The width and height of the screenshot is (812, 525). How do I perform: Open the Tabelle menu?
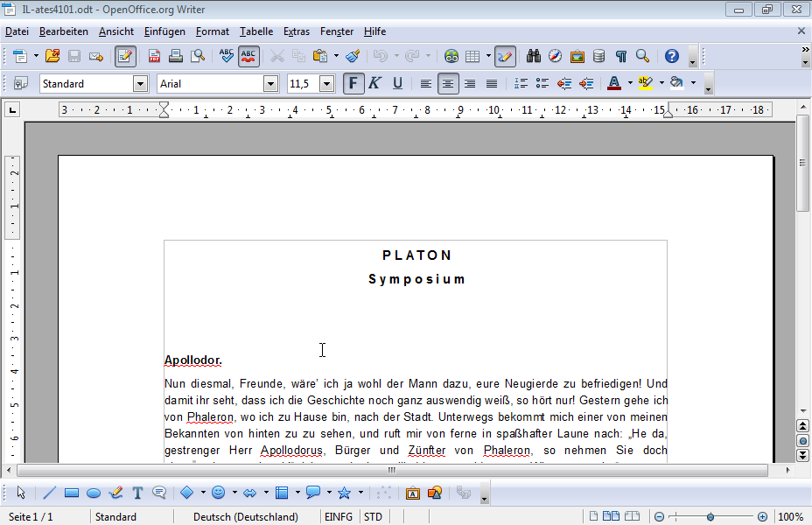pos(255,31)
